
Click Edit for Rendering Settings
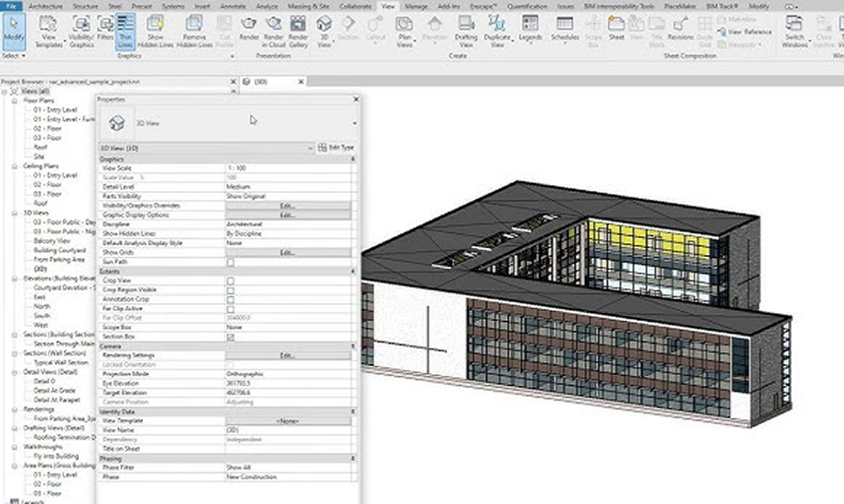(288, 355)
